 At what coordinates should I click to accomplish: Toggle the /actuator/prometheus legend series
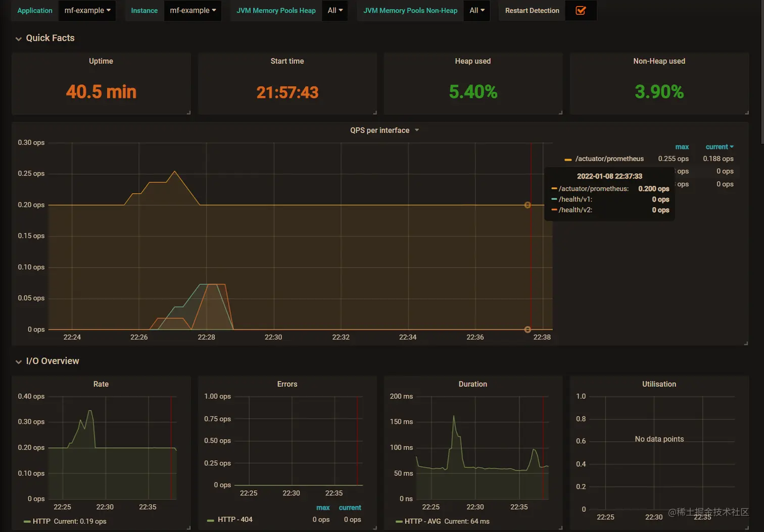pos(609,159)
